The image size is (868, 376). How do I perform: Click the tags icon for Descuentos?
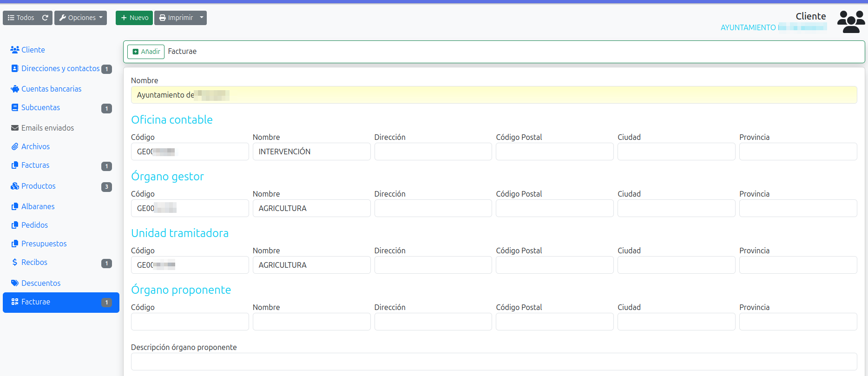(x=15, y=283)
